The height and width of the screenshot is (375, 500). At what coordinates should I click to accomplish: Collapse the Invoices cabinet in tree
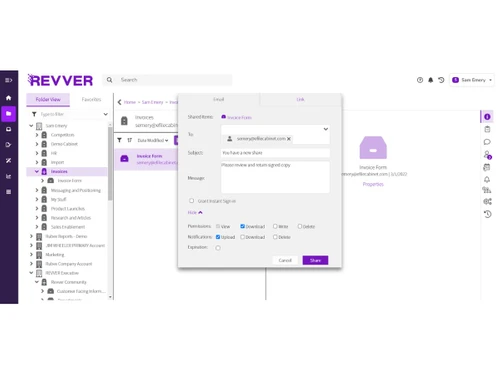point(37,171)
